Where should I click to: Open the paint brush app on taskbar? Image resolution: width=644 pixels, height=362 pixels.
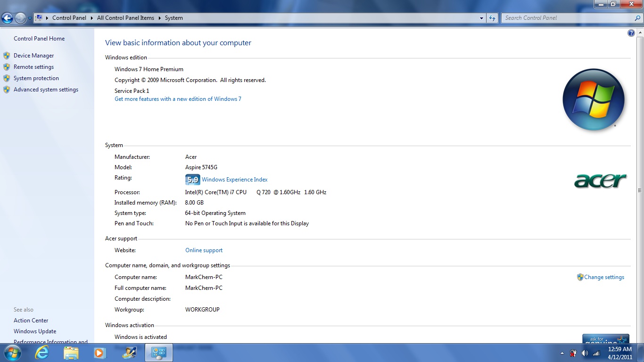coord(129,353)
